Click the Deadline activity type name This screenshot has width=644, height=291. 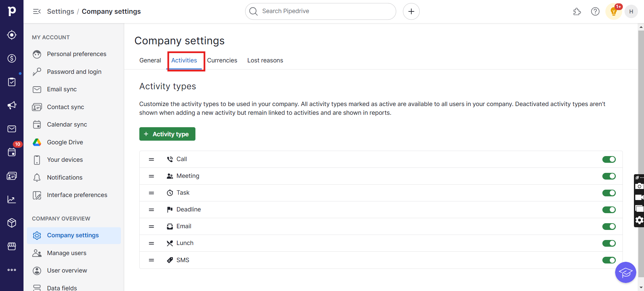click(x=189, y=209)
